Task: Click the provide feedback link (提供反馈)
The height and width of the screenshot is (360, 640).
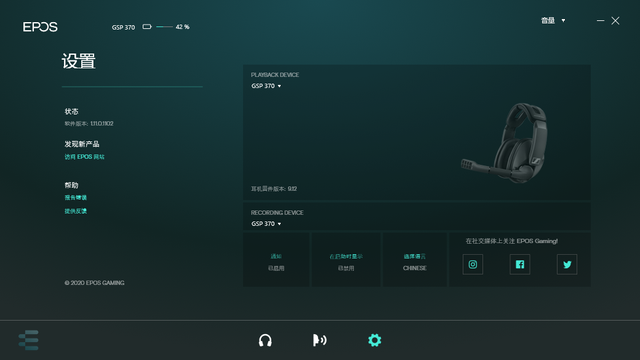Action: [x=76, y=211]
